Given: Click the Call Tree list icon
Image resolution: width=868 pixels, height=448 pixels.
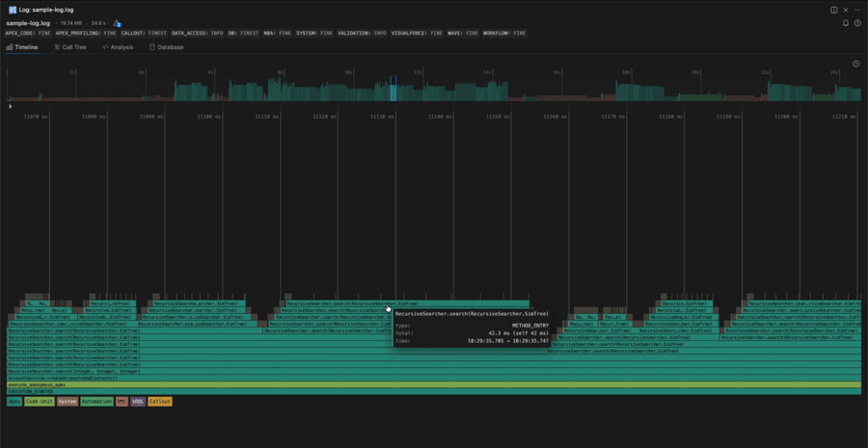Looking at the screenshot, I should [x=57, y=47].
